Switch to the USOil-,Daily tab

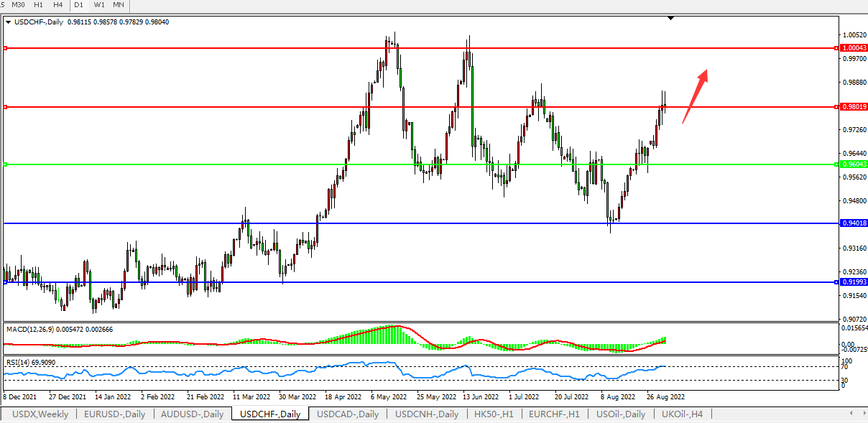(x=621, y=414)
